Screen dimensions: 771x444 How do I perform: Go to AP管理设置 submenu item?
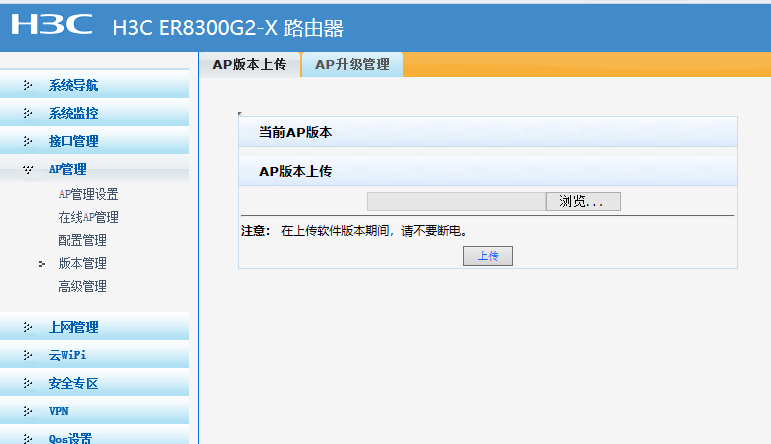[88, 194]
